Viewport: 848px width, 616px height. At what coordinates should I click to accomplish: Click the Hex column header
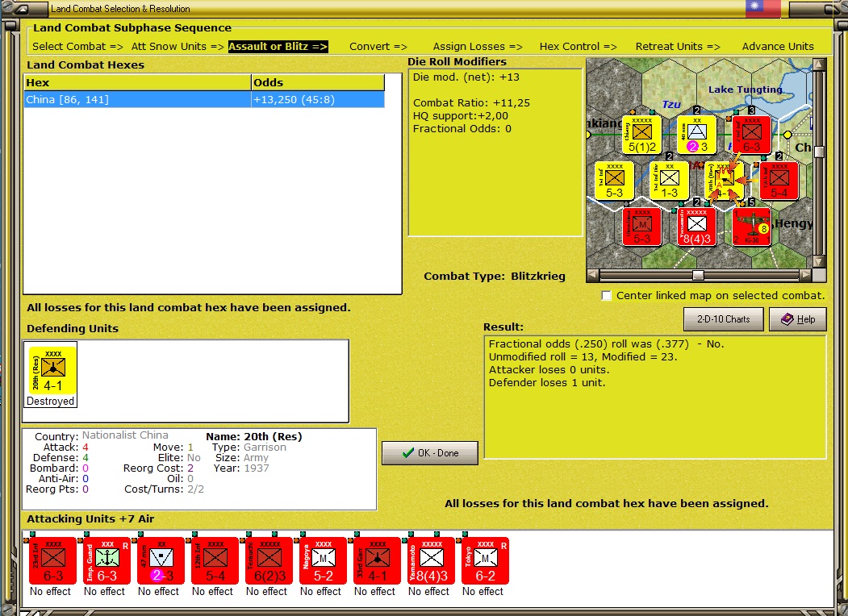point(138,83)
